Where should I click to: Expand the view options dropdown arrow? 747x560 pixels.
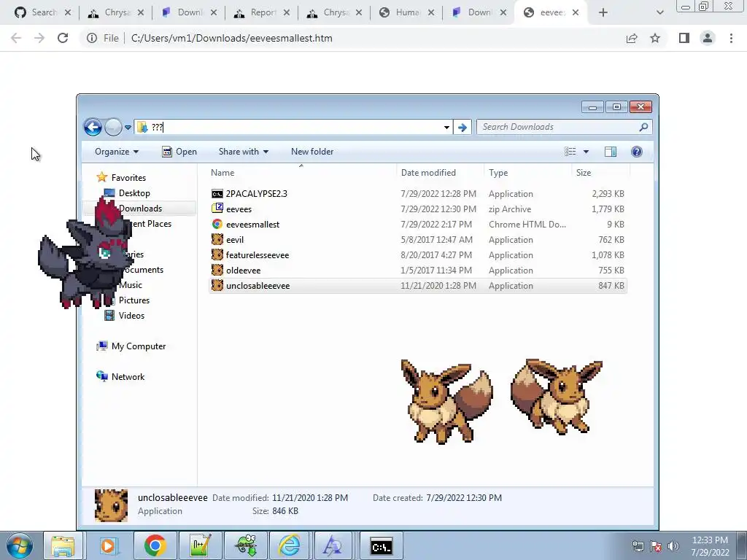click(x=586, y=152)
